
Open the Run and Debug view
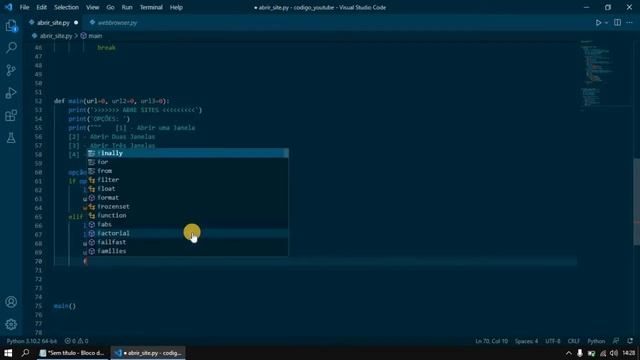tap(11, 93)
